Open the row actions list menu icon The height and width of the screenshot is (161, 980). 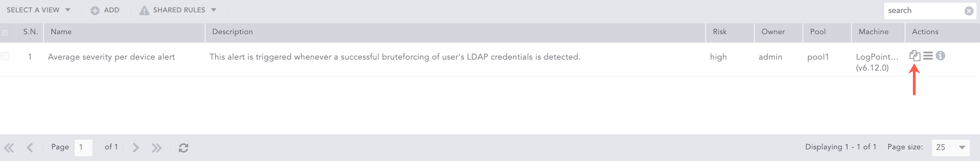coord(928,56)
